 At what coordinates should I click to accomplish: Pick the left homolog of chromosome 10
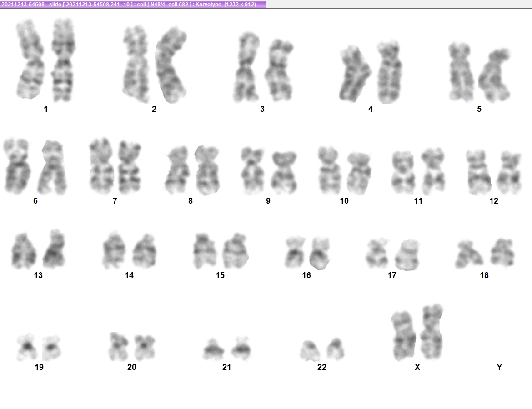(330, 170)
